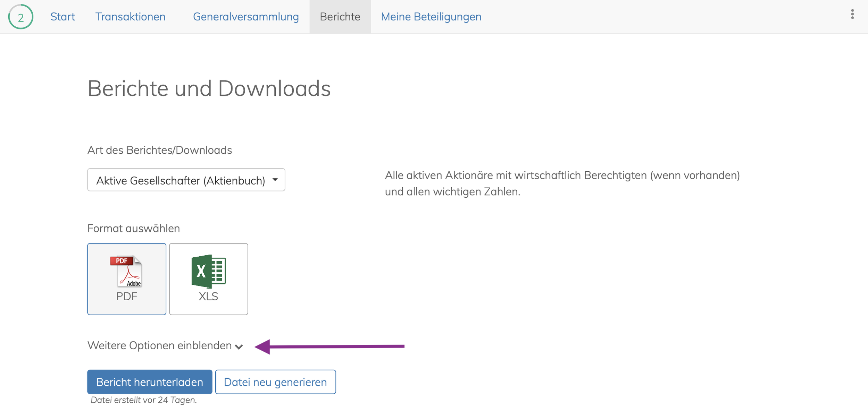
Task: Click the 'Art des Berichtes/Downloads' label
Action: tap(160, 150)
